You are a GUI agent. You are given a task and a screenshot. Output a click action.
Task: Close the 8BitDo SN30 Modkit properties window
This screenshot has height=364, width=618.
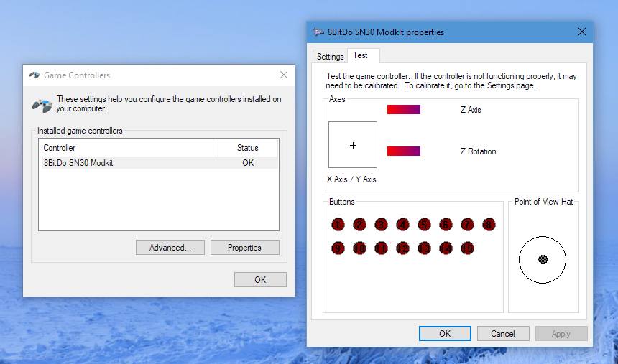[582, 32]
